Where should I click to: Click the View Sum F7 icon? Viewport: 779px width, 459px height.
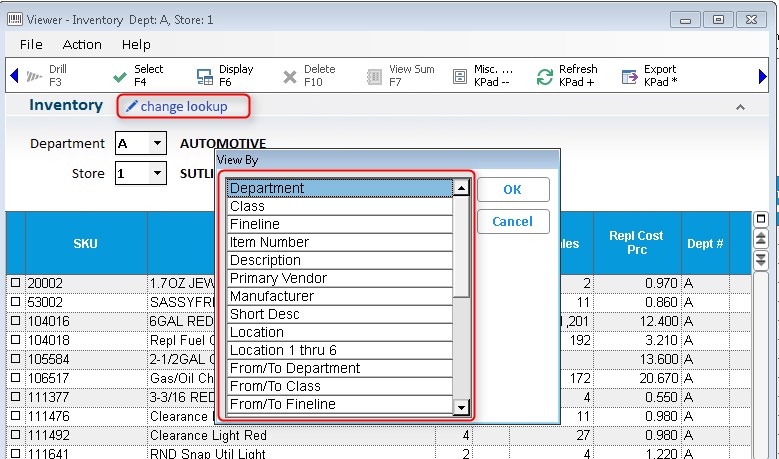(x=375, y=76)
